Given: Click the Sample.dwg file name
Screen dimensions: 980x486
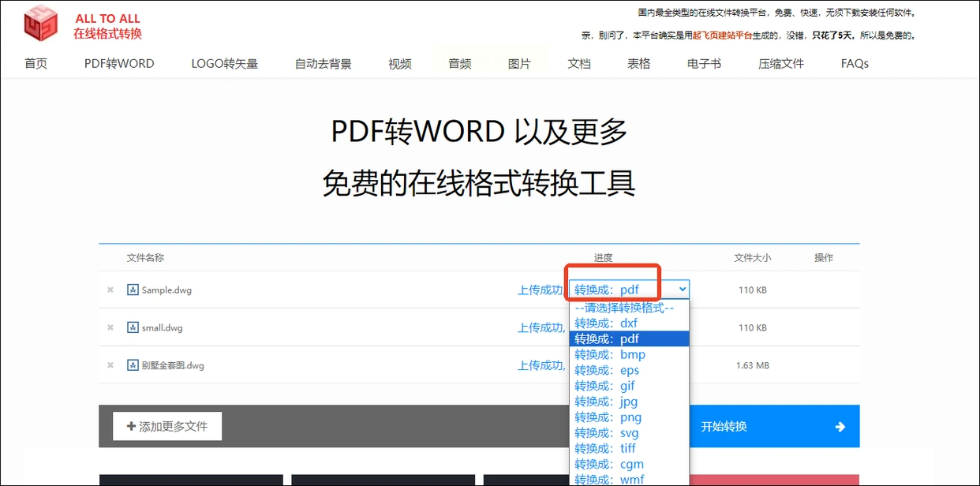Looking at the screenshot, I should 166,290.
